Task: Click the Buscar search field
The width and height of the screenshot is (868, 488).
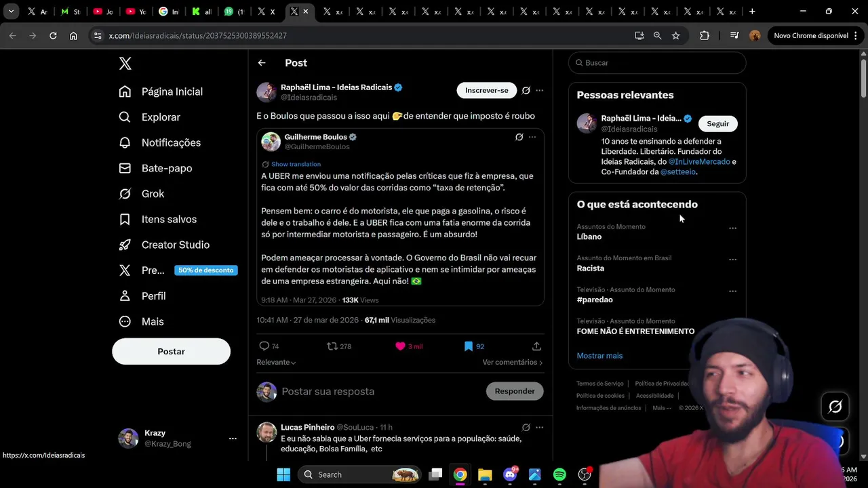Action: [657, 63]
